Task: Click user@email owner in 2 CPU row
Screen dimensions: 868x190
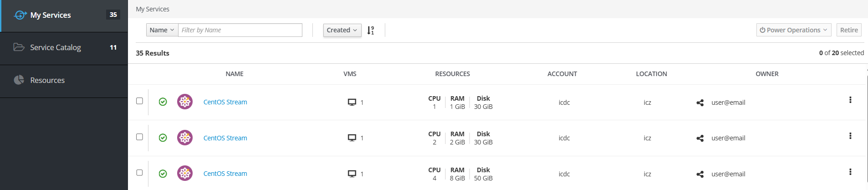Action: [x=728, y=138]
